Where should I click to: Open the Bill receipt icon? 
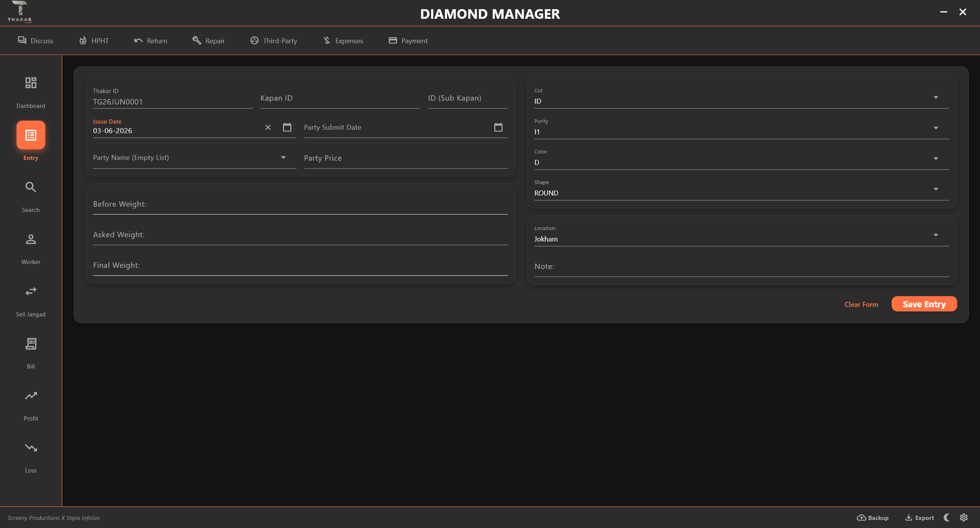pos(31,344)
